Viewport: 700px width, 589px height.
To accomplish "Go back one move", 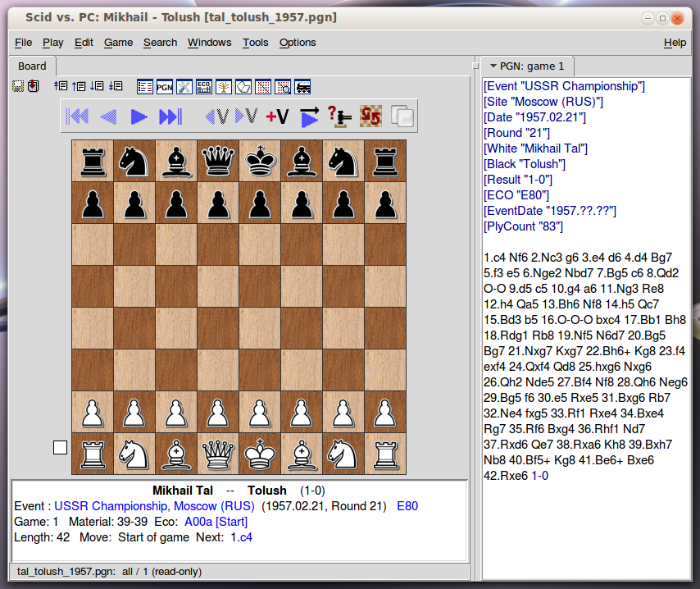I will point(108,116).
